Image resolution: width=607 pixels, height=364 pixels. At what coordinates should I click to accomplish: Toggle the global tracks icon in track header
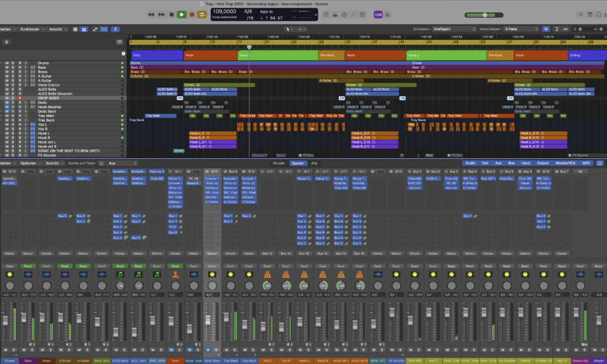click(x=119, y=42)
